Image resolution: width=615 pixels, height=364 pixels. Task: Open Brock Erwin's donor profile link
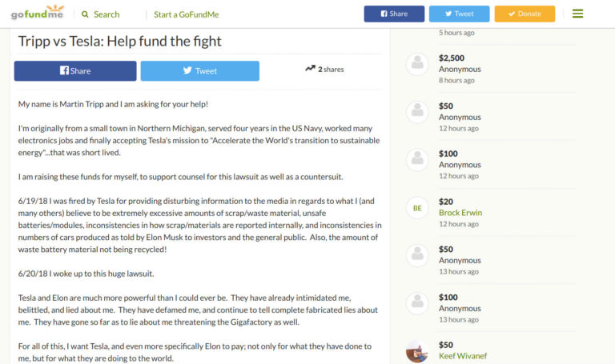pyautogui.click(x=460, y=213)
